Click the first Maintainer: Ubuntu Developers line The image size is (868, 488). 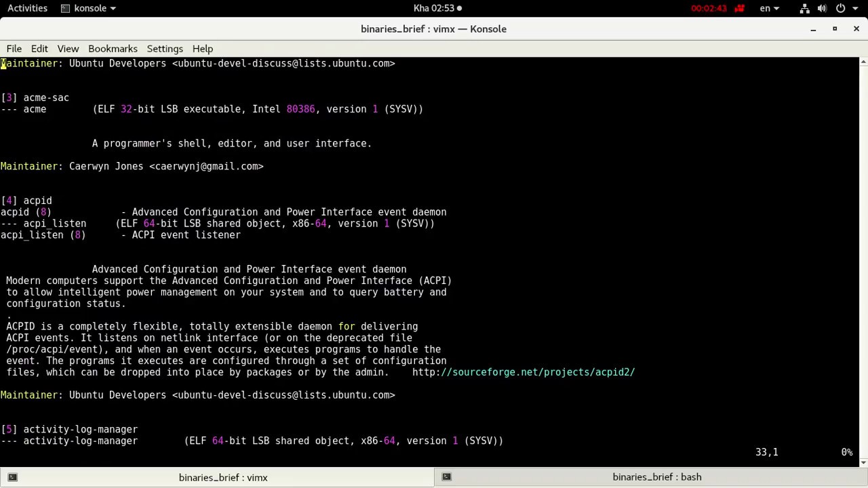[x=198, y=63]
